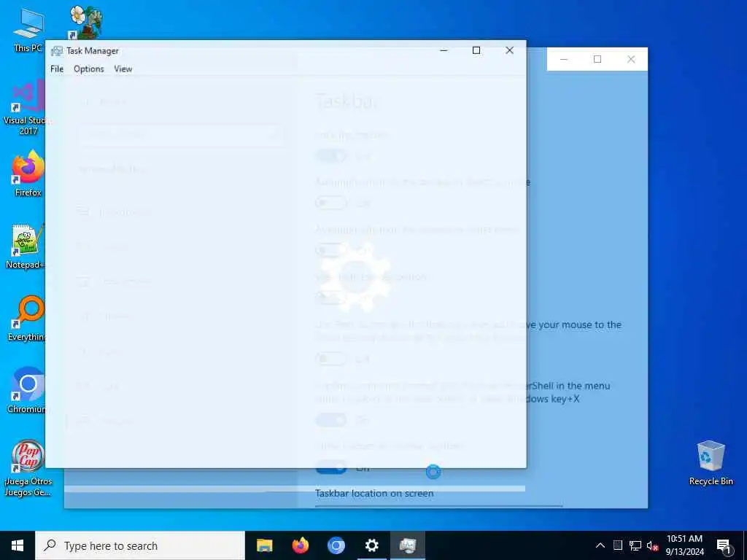Select the flower game desktop shortcut

pos(86,23)
